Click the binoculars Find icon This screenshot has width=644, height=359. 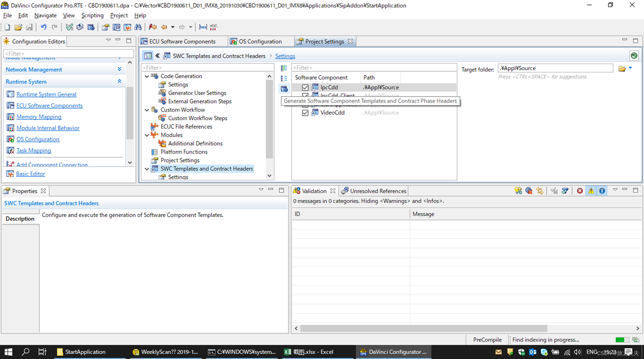[138, 27]
